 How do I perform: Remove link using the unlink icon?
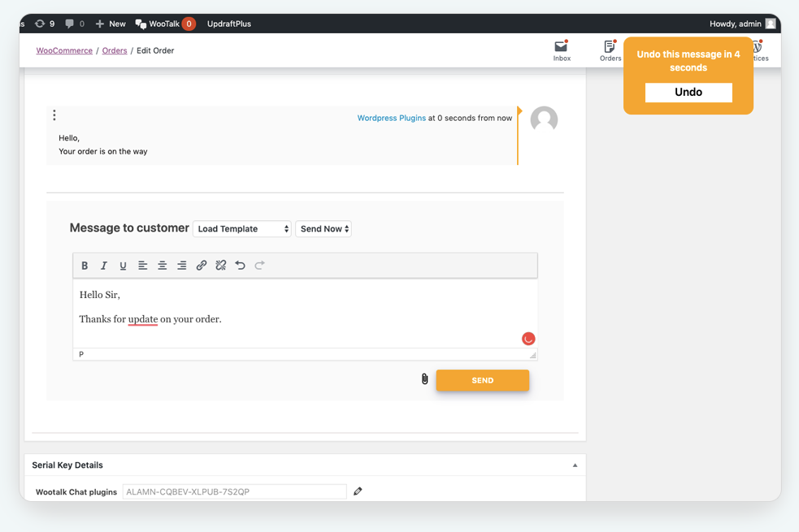pyautogui.click(x=220, y=265)
